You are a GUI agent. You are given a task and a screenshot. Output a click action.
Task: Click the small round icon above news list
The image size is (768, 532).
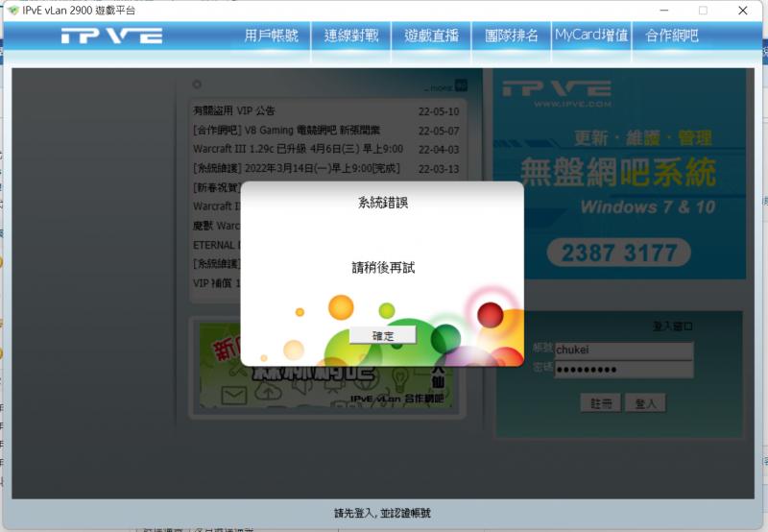pos(197,85)
